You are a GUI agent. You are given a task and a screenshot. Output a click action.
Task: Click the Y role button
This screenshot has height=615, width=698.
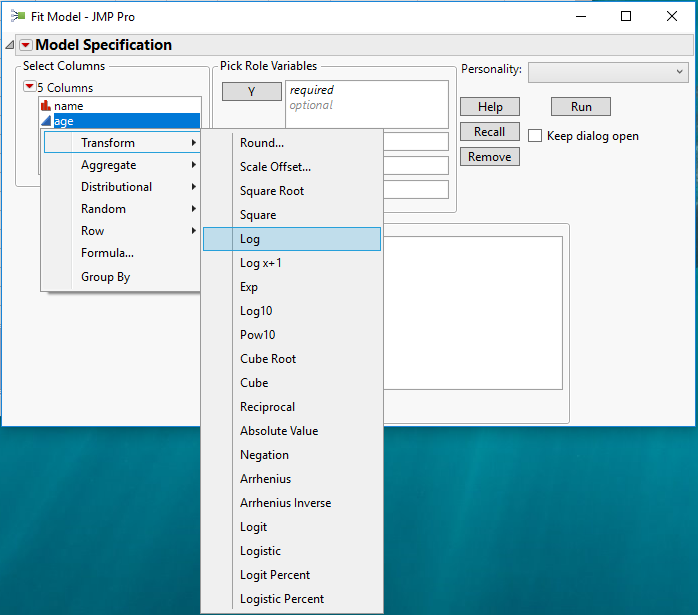(x=252, y=92)
